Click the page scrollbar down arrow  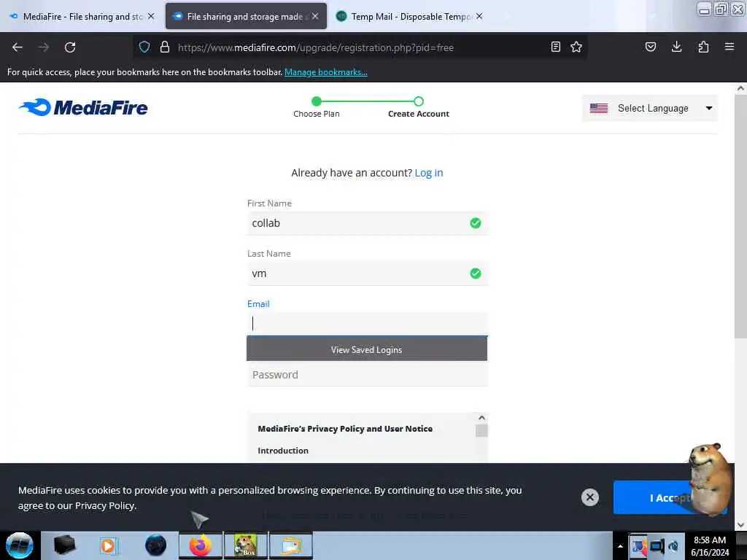pyautogui.click(x=740, y=525)
